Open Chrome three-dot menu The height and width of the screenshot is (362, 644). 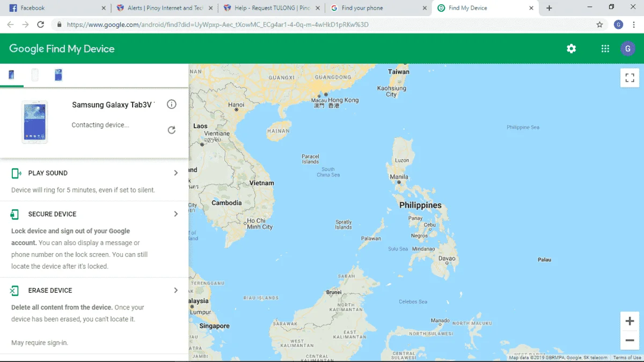(633, 25)
